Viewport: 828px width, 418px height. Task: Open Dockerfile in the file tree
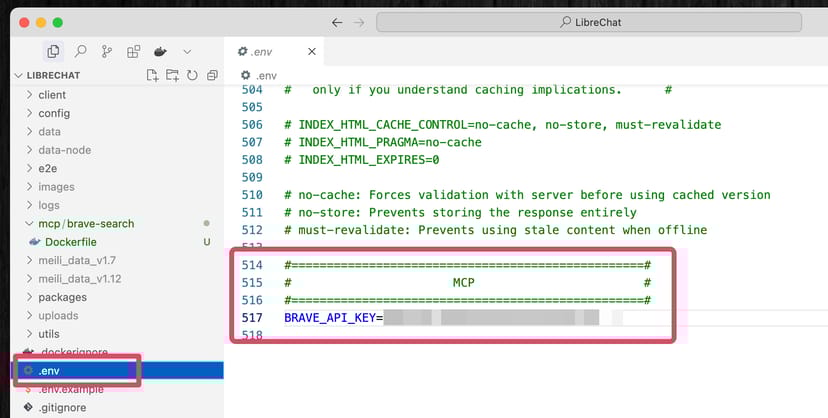[76, 242]
